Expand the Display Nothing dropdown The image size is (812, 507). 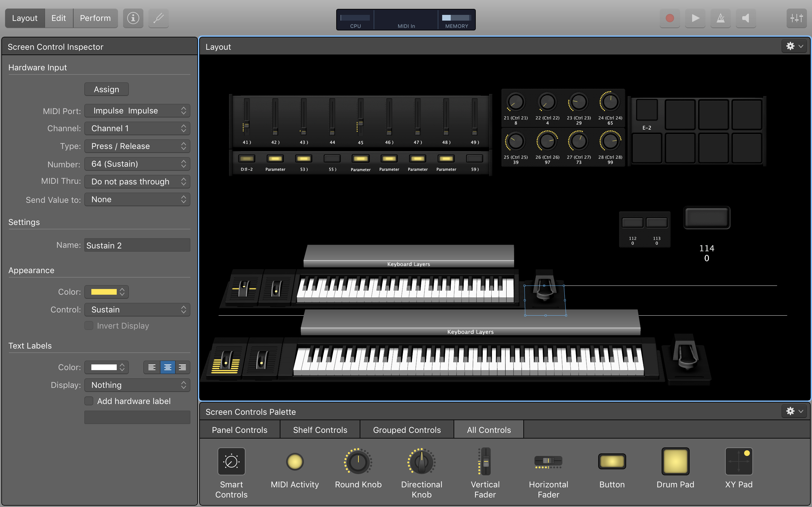137,385
